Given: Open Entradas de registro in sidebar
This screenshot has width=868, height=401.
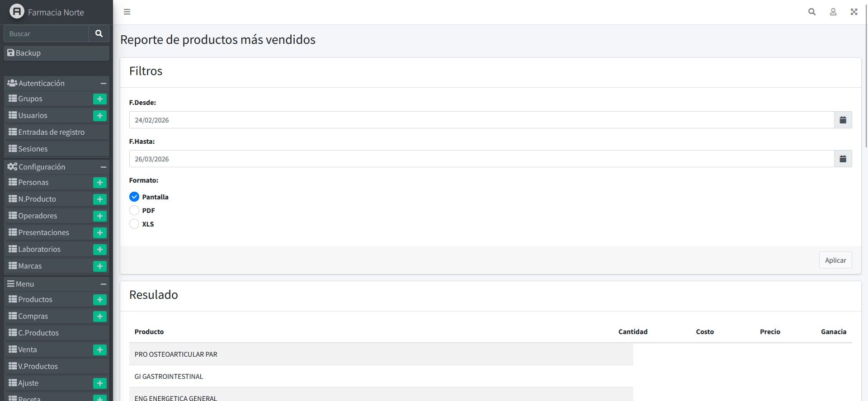Looking at the screenshot, I should [51, 132].
